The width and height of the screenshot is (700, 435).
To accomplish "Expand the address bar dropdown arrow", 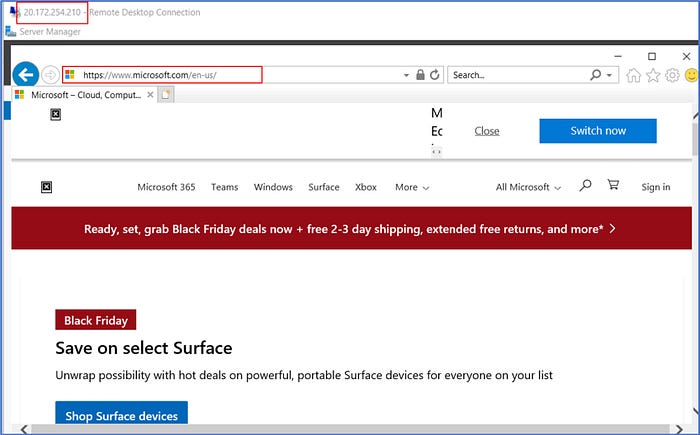I will 406,75.
